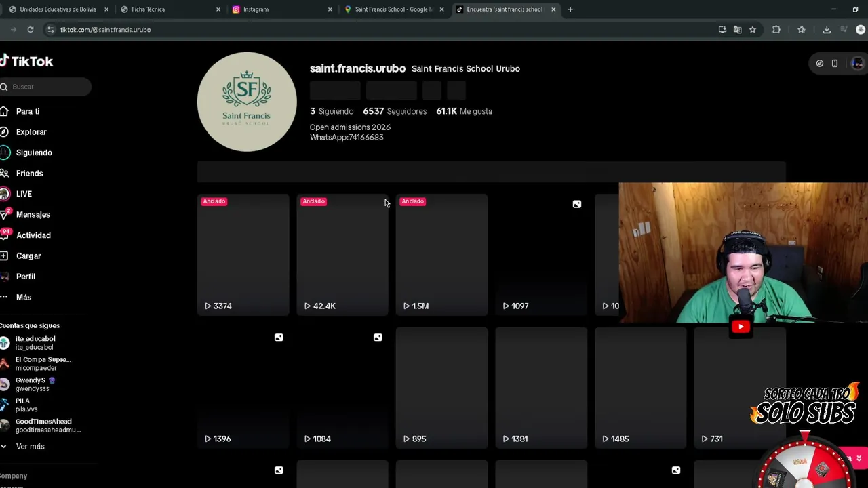
Task: Click YouTube icon on webcam overlay
Action: point(741,327)
